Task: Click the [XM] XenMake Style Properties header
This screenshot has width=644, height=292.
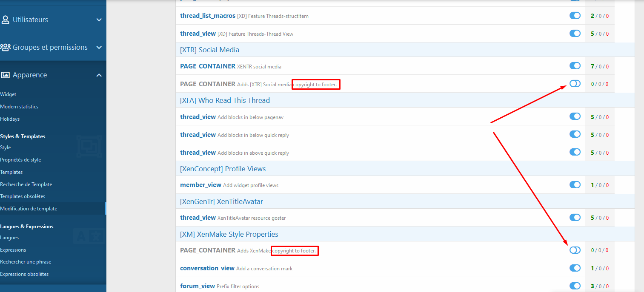Action: (x=229, y=234)
